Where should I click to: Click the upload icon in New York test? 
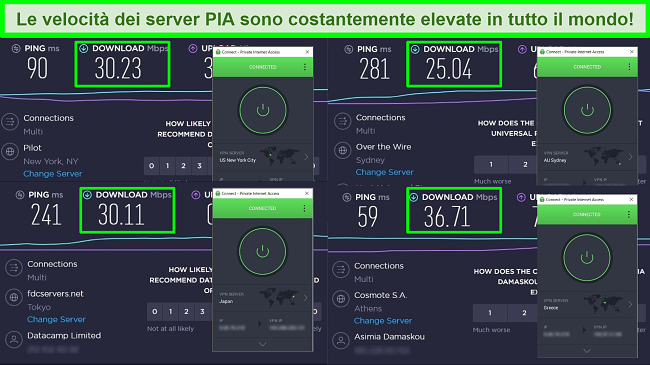[193, 49]
